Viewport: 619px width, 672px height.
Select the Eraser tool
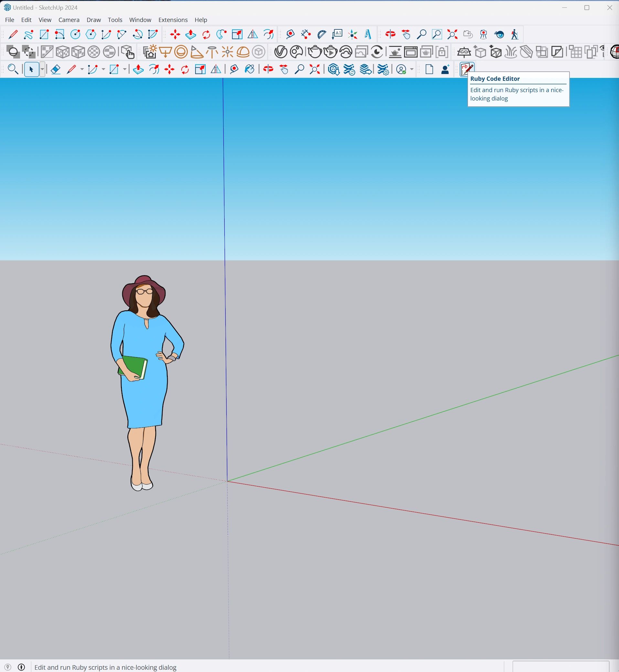[55, 69]
